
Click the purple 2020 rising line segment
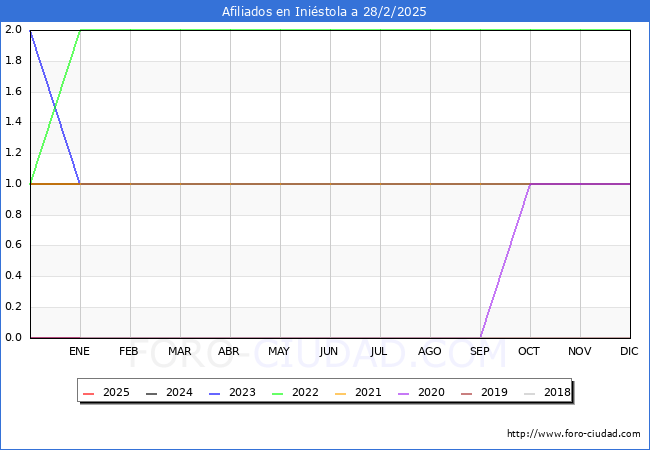click(505, 261)
